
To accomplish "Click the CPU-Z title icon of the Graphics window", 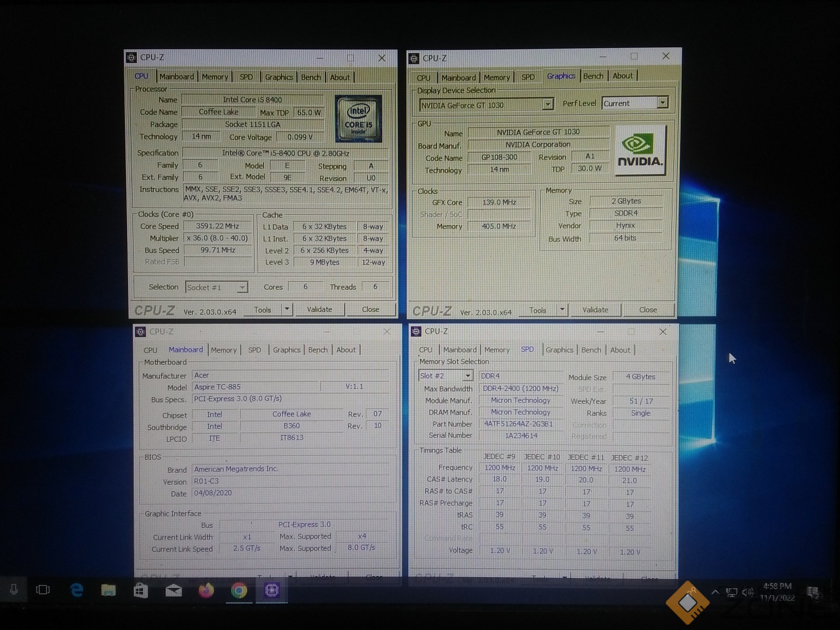I will pos(414,58).
